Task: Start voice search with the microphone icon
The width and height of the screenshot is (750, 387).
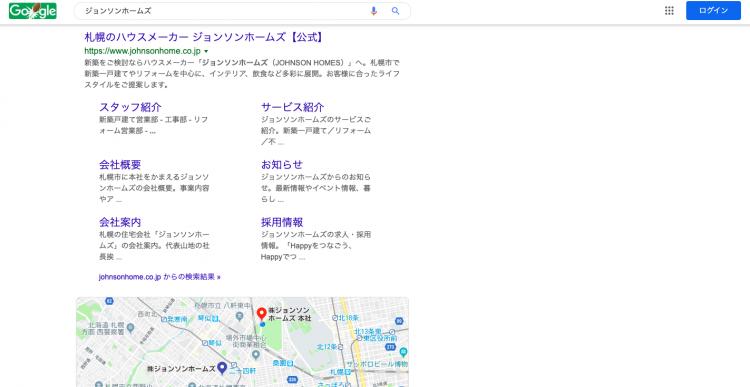Action: (374, 11)
